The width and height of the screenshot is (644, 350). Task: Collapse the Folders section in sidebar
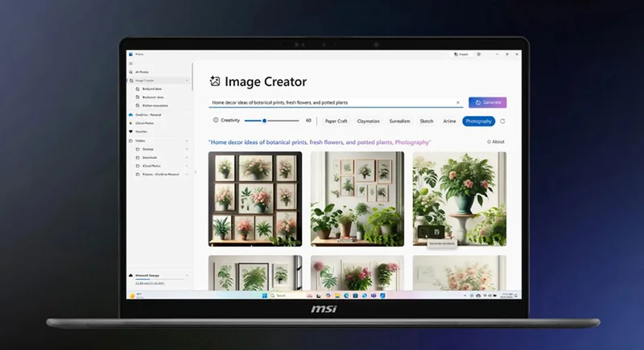tap(188, 141)
